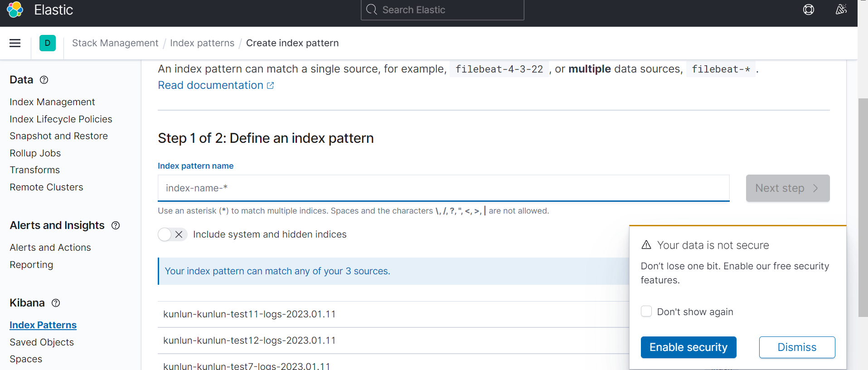
Task: Click the green D space avatar
Action: 48,43
